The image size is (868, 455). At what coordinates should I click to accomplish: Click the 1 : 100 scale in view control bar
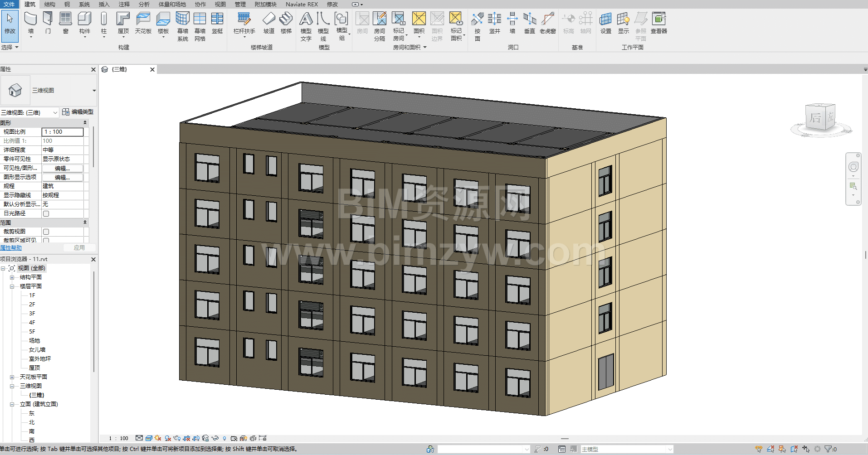click(118, 438)
